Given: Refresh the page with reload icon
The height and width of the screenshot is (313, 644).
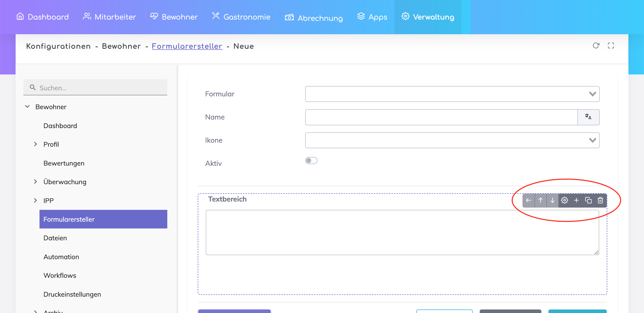Looking at the screenshot, I should pos(596,46).
